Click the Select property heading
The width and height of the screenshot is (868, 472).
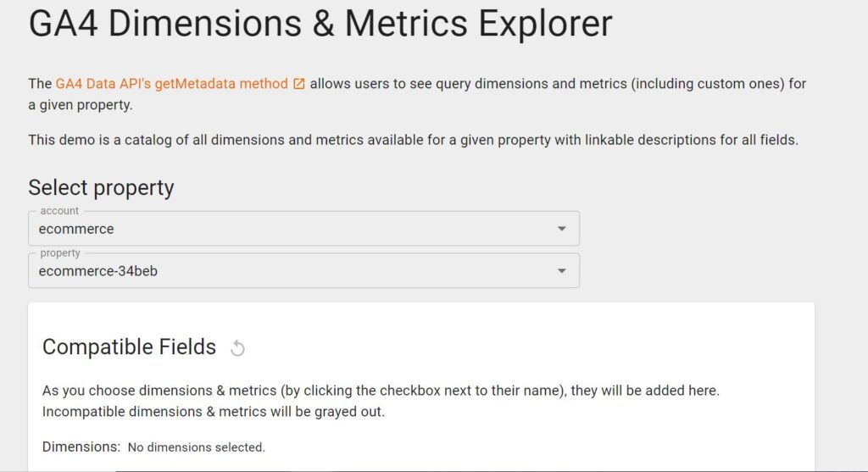tap(102, 187)
